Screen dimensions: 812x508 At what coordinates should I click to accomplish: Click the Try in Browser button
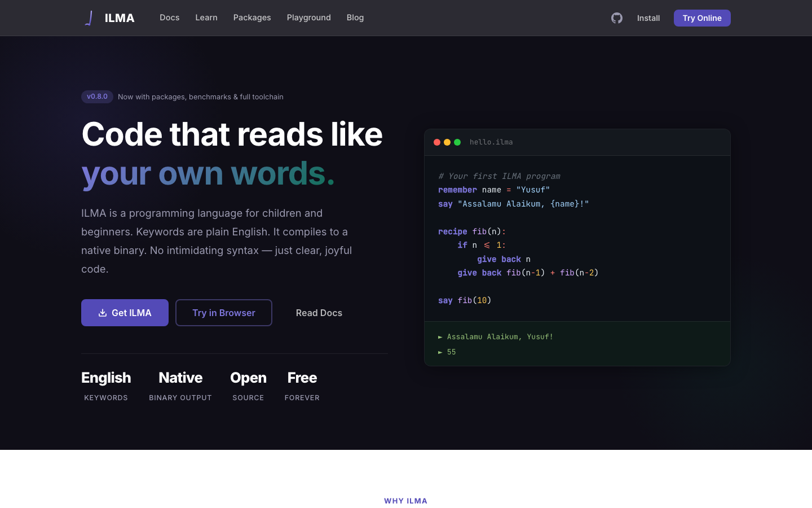coord(224,313)
